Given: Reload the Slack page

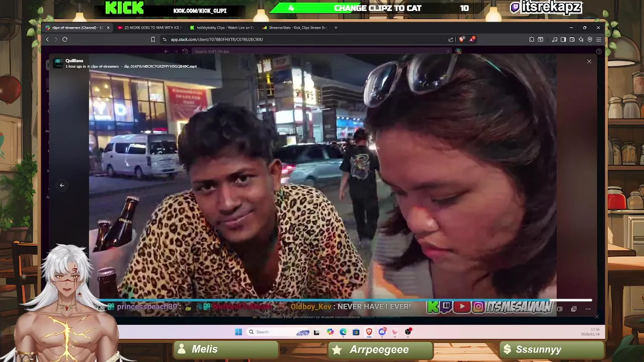Looking at the screenshot, I should [65, 39].
